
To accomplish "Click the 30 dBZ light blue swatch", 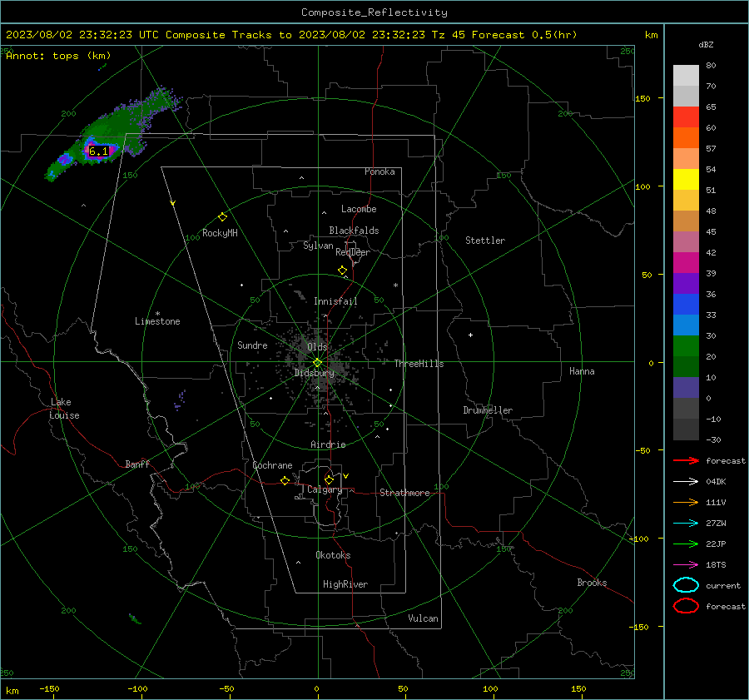I will (x=686, y=325).
